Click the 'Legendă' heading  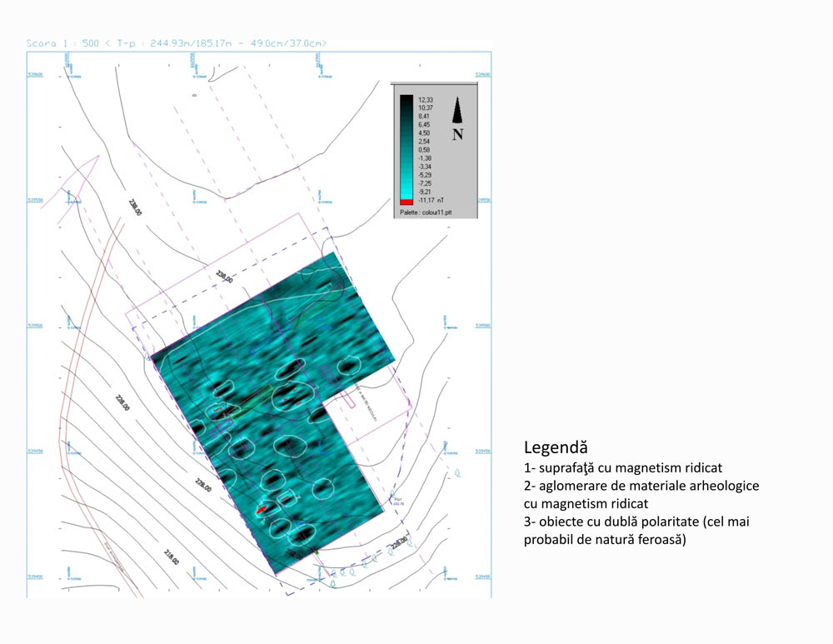556,447
